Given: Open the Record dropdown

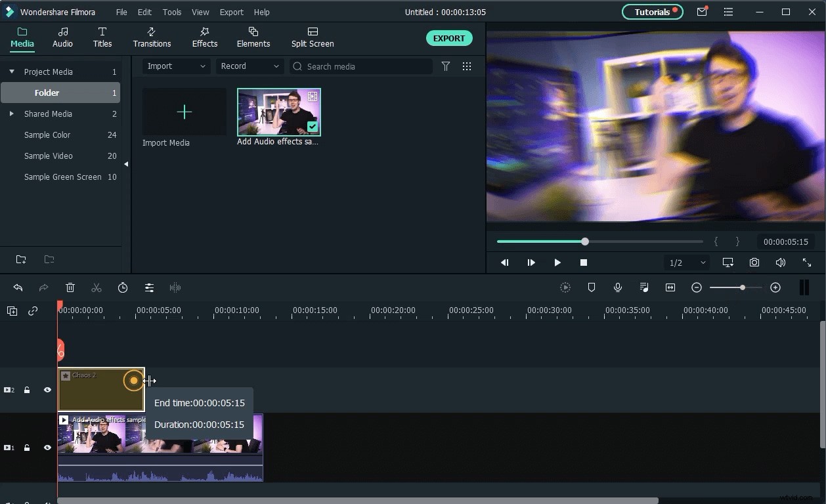Looking at the screenshot, I should [250, 66].
